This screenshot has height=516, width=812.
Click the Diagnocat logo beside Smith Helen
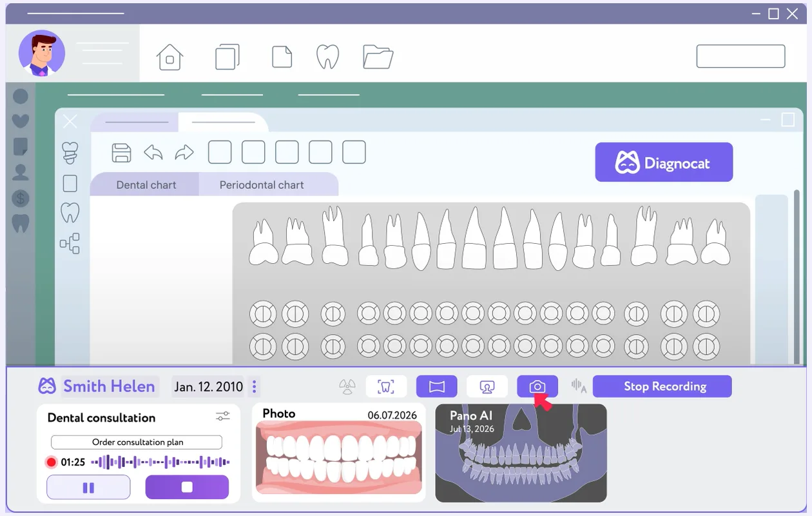coord(47,386)
